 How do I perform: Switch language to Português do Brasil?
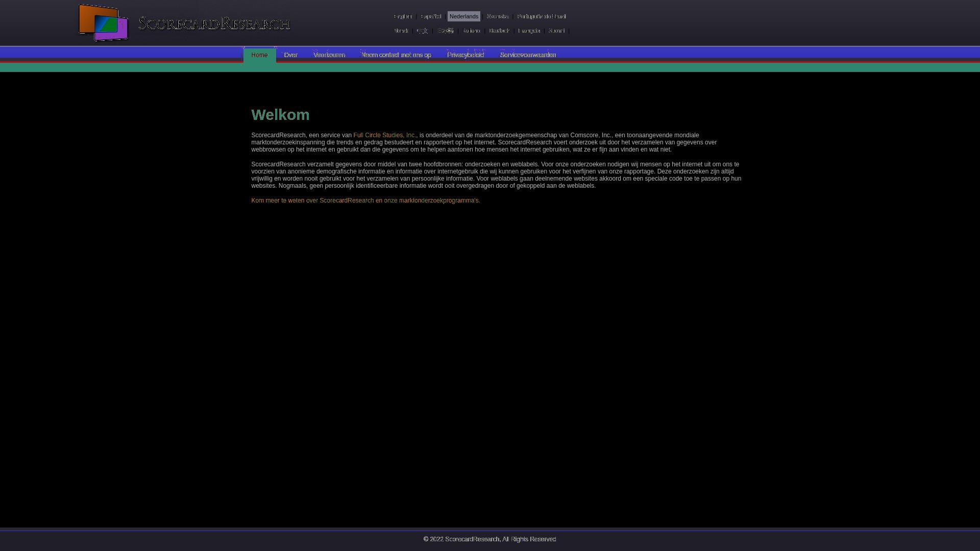click(542, 16)
